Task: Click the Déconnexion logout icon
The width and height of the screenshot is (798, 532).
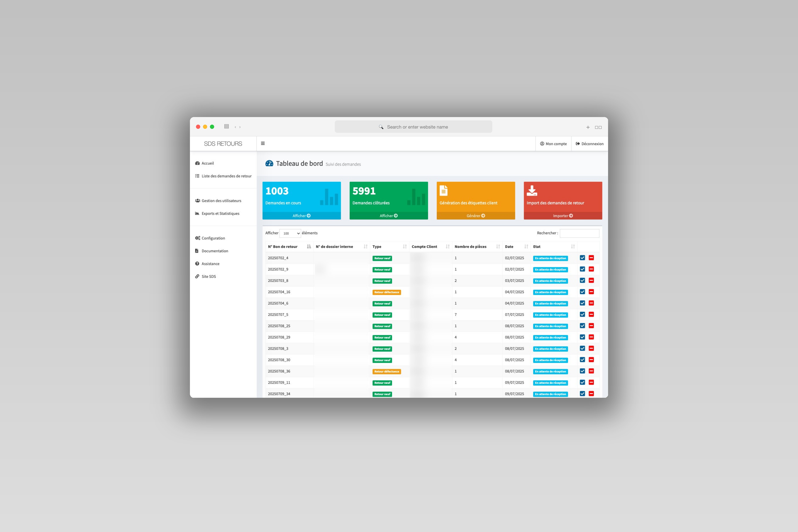Action: 578,143
